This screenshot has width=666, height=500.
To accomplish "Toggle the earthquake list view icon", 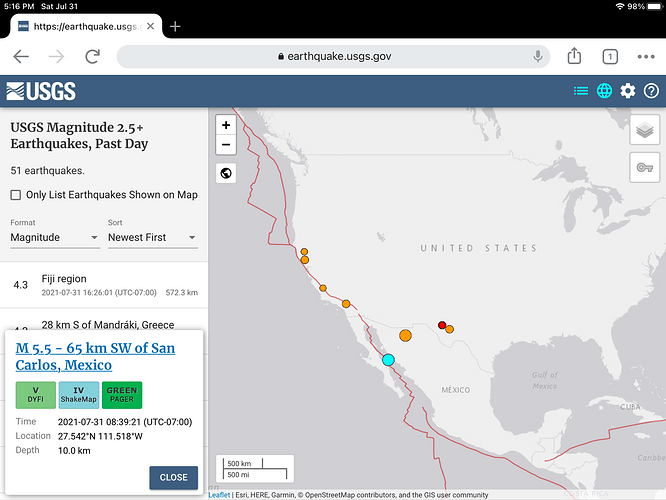I will [x=581, y=91].
